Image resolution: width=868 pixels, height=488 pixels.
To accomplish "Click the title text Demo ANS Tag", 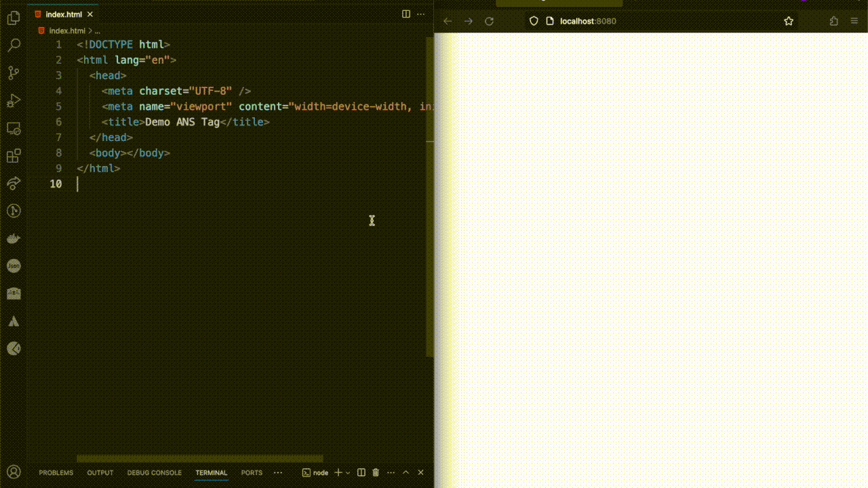I will (182, 122).
